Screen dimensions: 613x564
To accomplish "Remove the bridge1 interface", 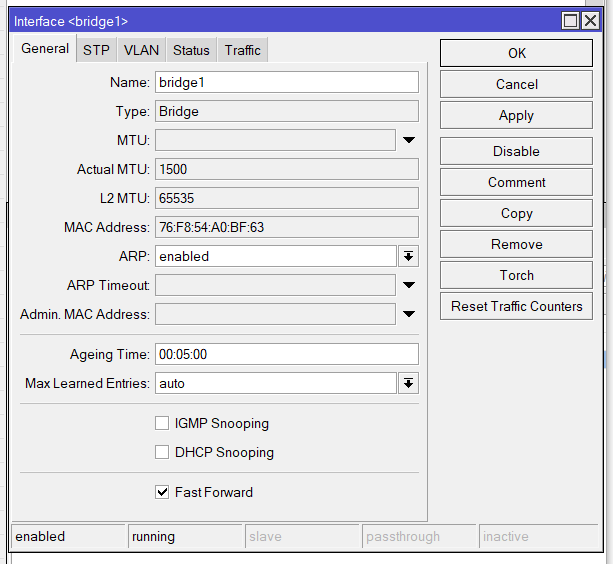I will [x=516, y=244].
